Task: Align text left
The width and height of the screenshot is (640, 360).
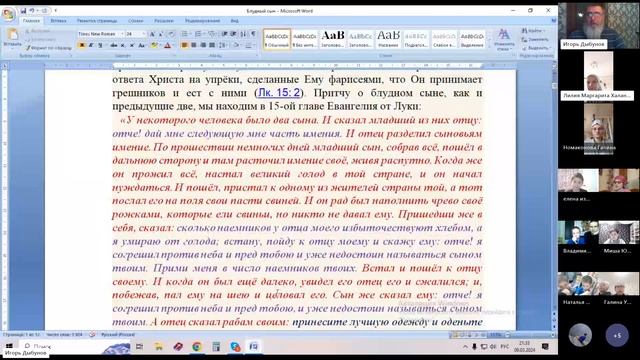Action: [184, 45]
